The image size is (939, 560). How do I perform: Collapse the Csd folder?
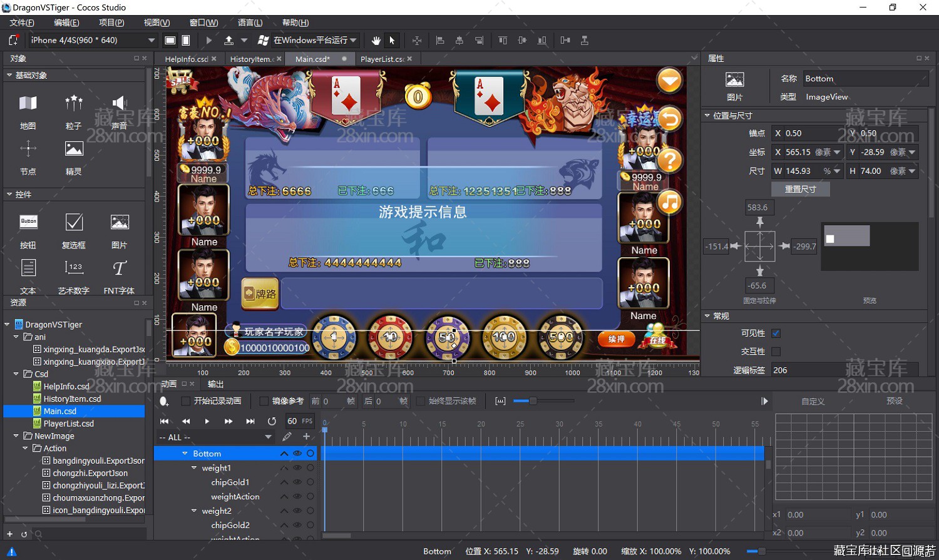pyautogui.click(x=16, y=374)
